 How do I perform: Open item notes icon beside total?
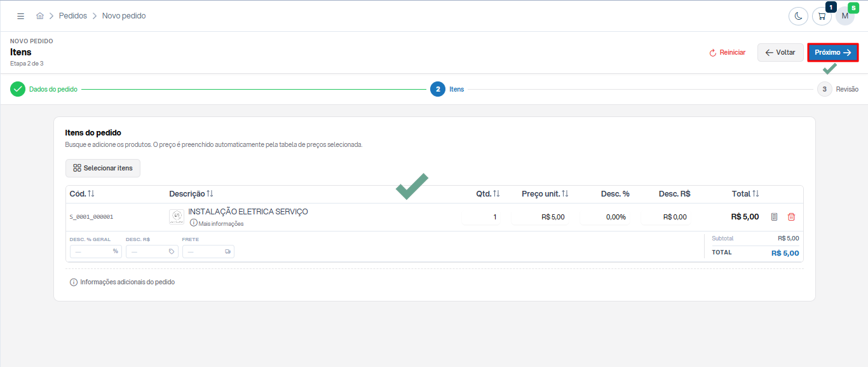tap(774, 217)
